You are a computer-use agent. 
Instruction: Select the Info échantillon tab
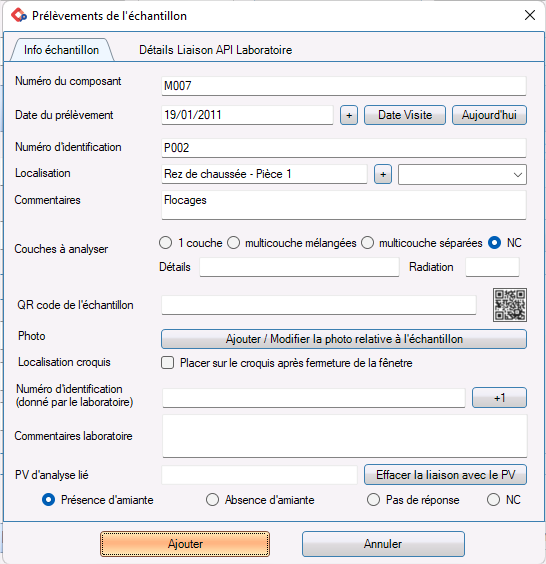[62, 50]
